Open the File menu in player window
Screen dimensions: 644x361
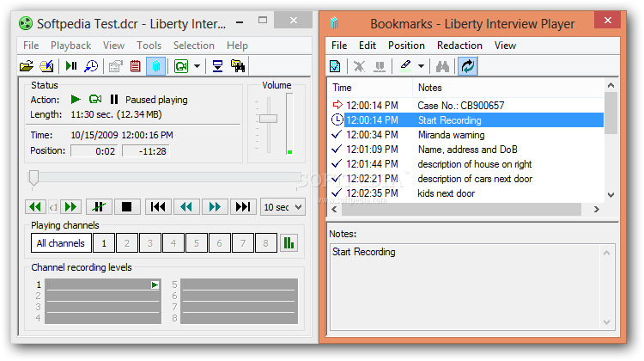coord(31,46)
